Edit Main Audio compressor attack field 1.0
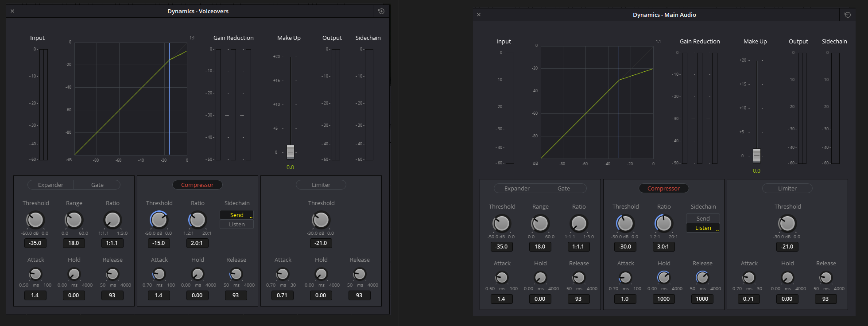Screen dimensions: 868x326 625,299
